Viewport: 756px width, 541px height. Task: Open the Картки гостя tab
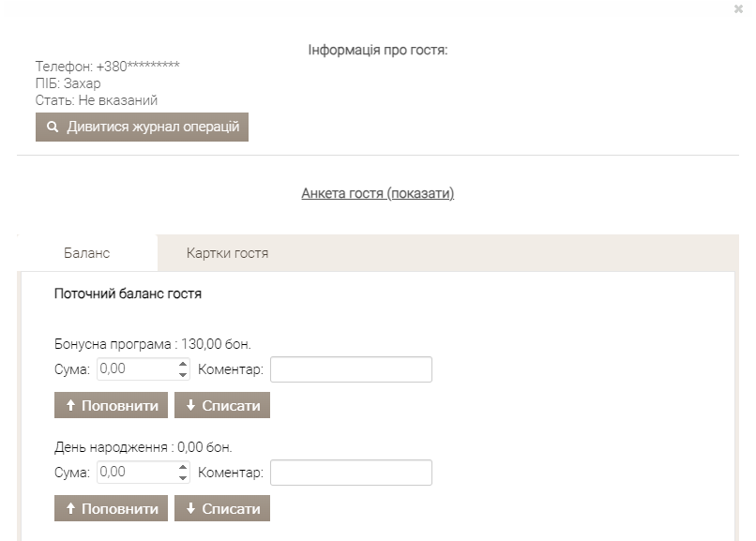pos(227,253)
